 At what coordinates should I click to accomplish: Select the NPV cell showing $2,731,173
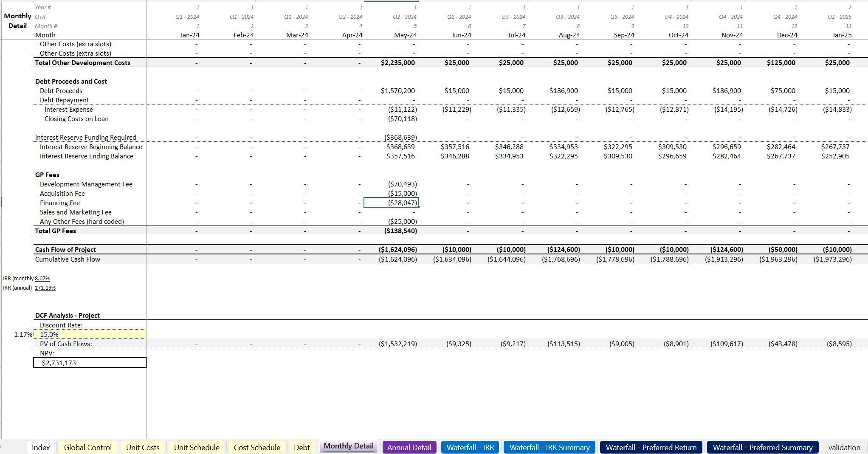(90, 363)
